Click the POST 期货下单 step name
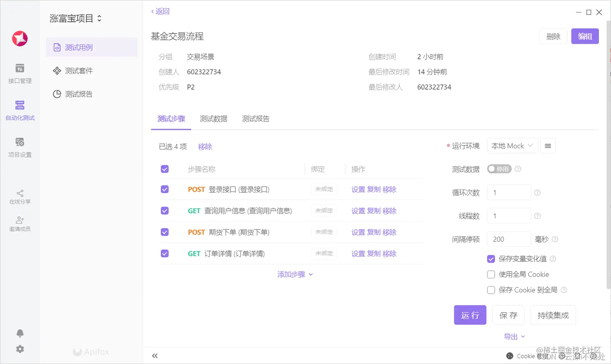611x364 pixels. click(229, 232)
